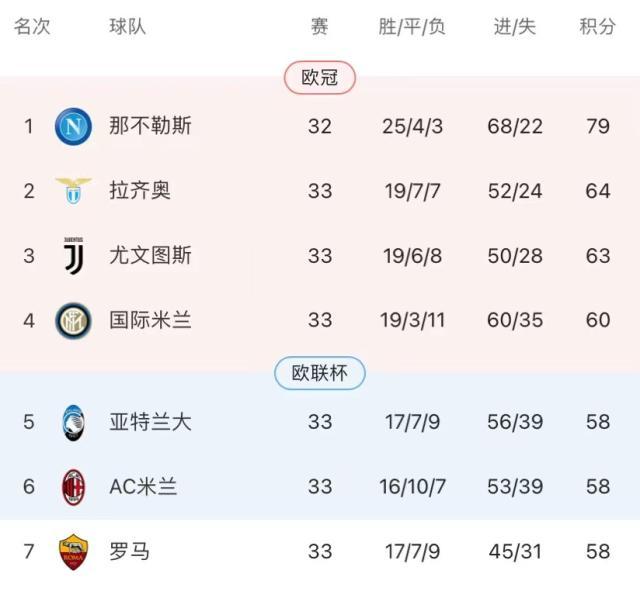Image resolution: width=640 pixels, height=591 pixels.
Task: Click the Napoli club logo
Action: (73, 126)
